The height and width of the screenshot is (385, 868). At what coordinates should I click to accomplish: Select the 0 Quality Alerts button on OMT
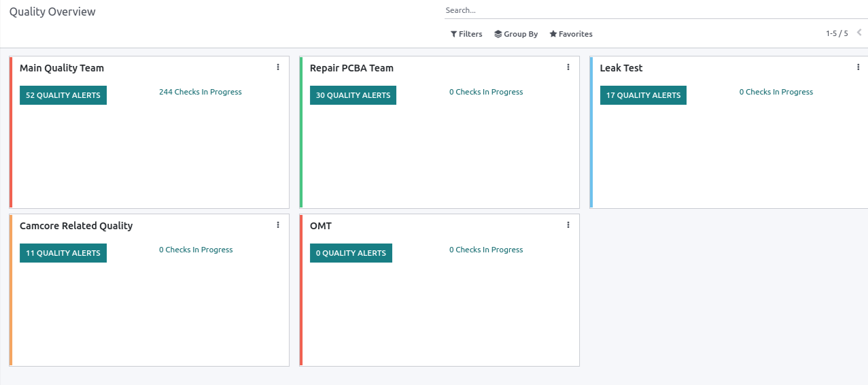tap(351, 253)
